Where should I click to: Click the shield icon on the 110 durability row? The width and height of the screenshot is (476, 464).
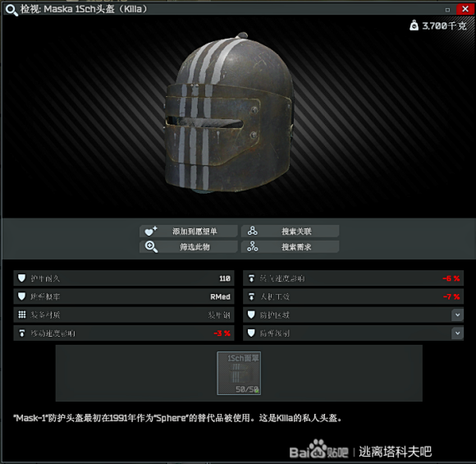21,278
